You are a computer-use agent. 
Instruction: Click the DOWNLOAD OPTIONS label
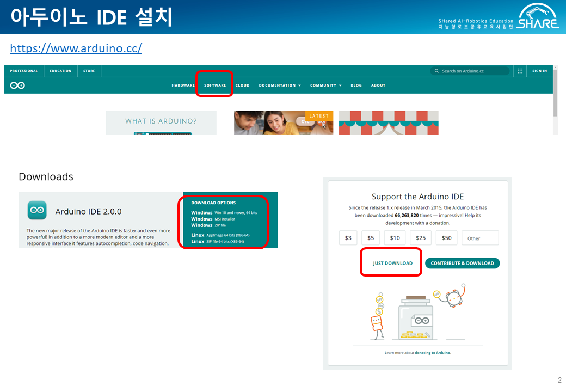(213, 203)
